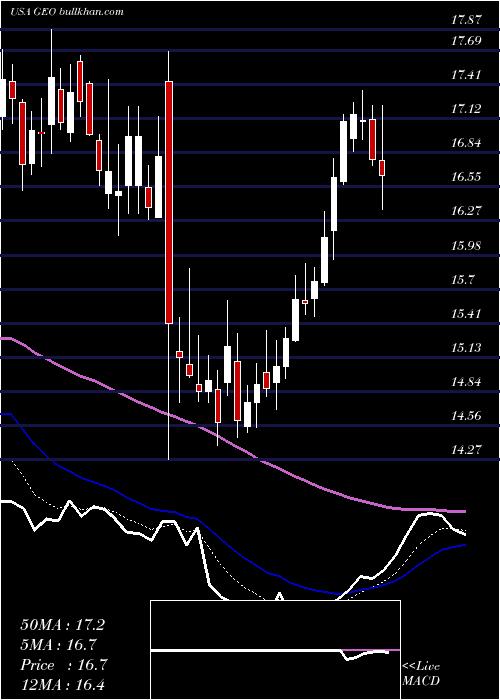The image size is (500, 700).
Task: Click the 15.13 price axis label
Action: pos(466,348)
